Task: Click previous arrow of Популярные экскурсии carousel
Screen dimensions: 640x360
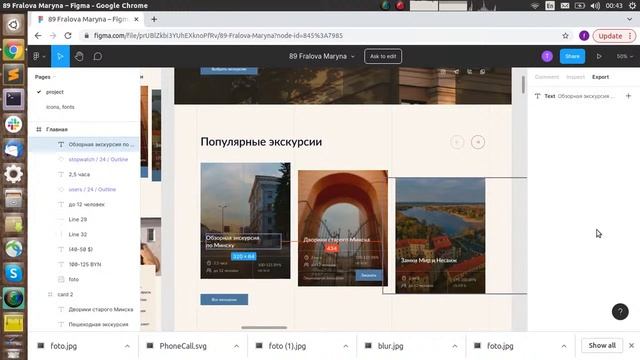Action: tap(457, 142)
